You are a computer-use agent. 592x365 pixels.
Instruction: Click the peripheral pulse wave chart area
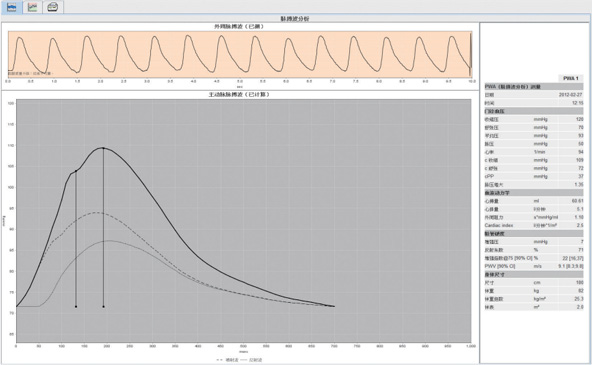240,54
